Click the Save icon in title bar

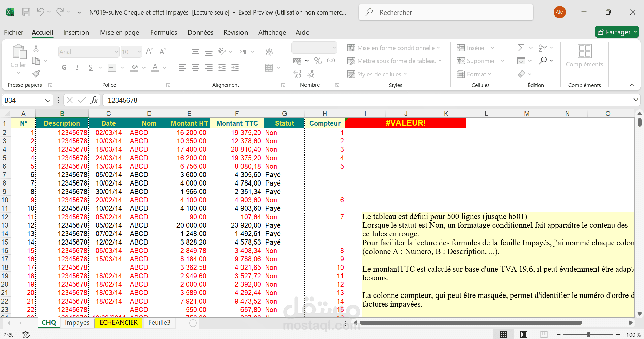click(26, 12)
